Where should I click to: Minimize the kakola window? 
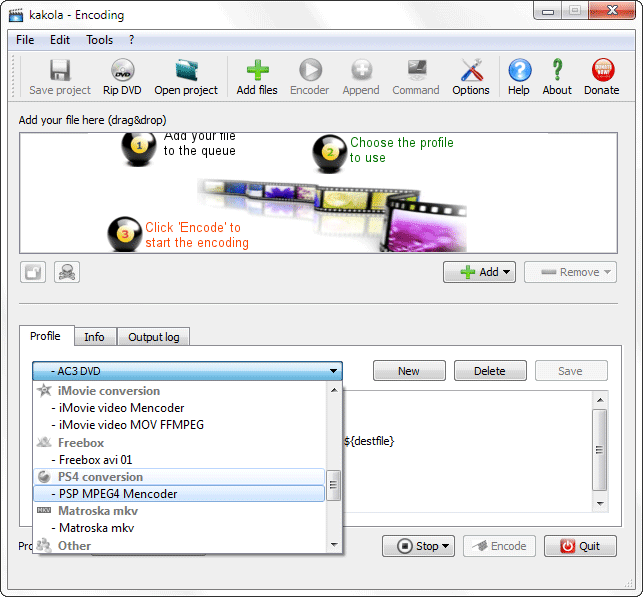pos(547,11)
